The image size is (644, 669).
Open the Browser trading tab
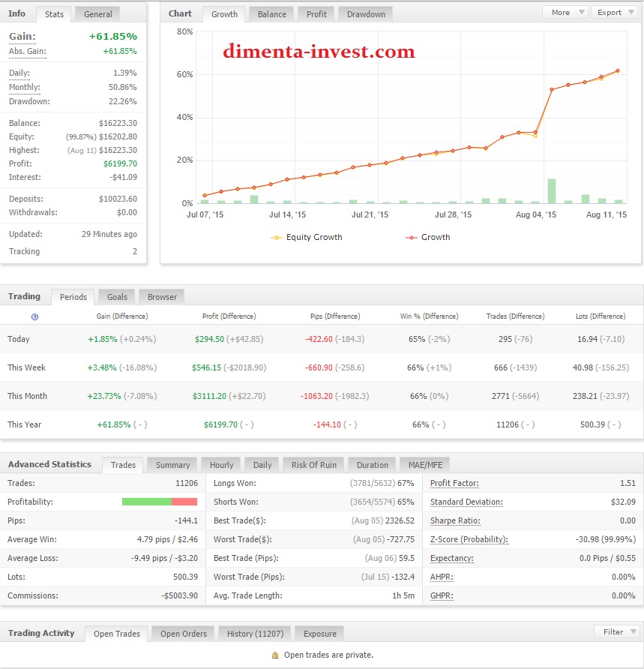(162, 297)
